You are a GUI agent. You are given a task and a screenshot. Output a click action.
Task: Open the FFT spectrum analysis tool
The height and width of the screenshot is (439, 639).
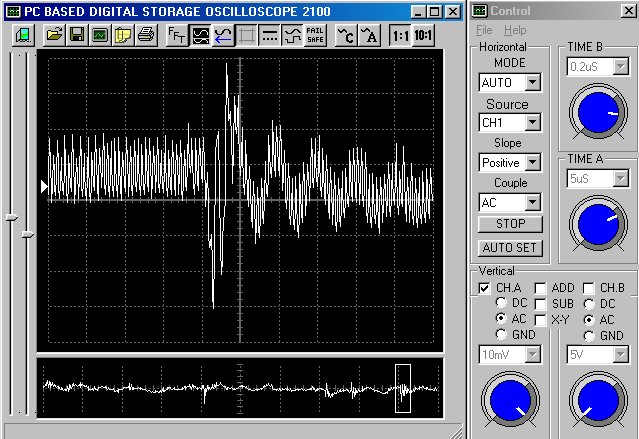(175, 36)
